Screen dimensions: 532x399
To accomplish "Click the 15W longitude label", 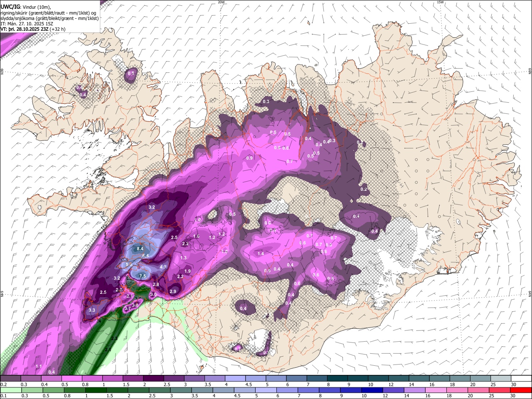I will (441, 2).
